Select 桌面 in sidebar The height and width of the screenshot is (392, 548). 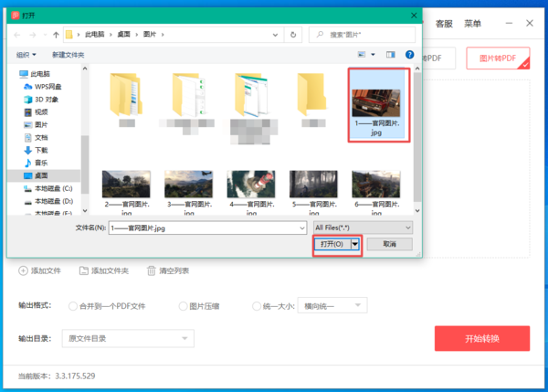[44, 175]
